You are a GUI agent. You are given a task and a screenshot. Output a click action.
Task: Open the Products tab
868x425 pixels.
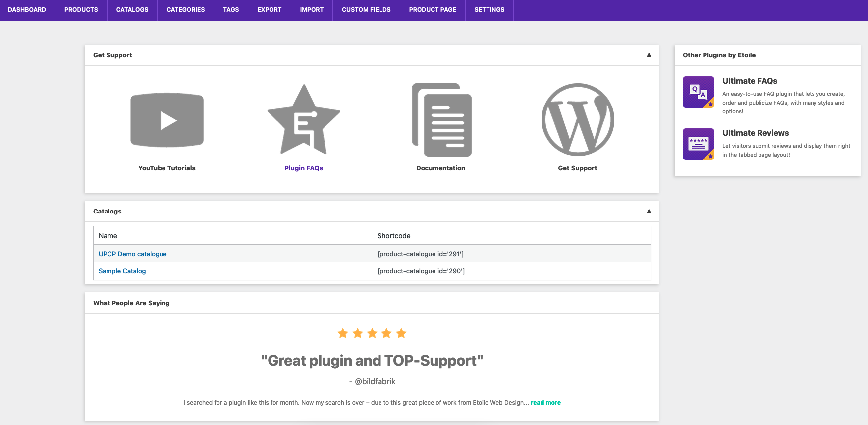(x=81, y=10)
